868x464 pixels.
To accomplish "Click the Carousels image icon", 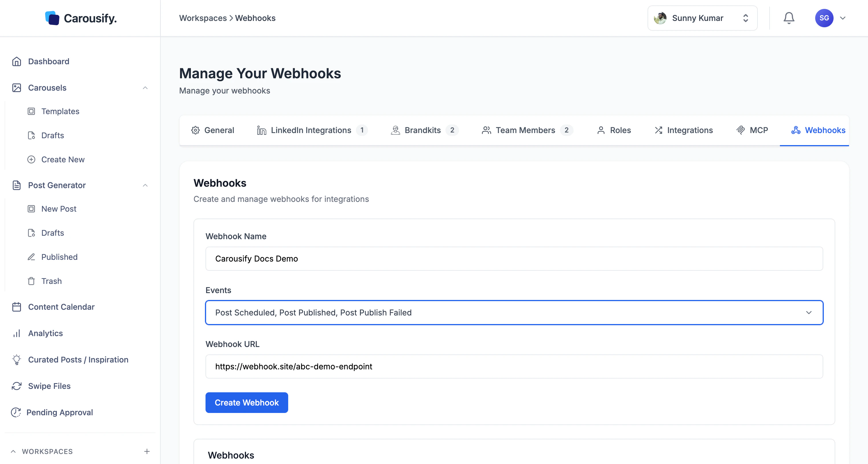I will pyautogui.click(x=17, y=87).
